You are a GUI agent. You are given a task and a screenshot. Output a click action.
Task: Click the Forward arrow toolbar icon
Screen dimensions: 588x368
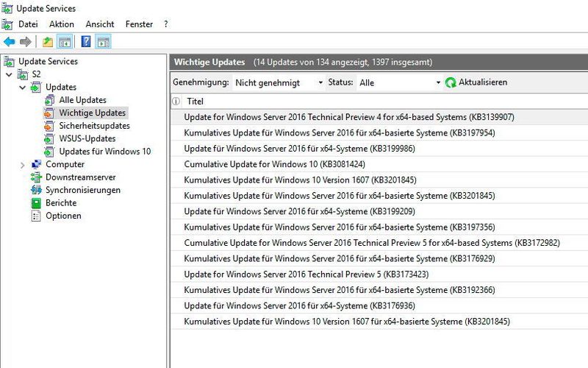[26, 42]
